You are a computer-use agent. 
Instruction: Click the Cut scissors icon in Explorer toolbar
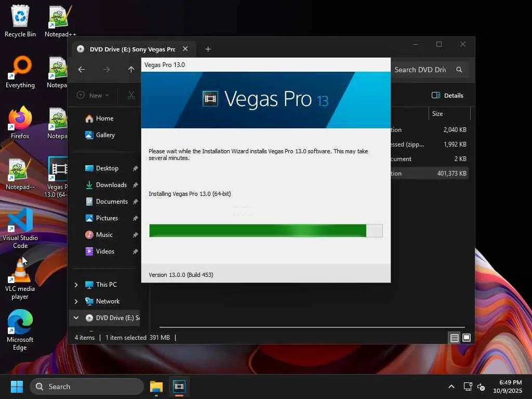point(131,96)
